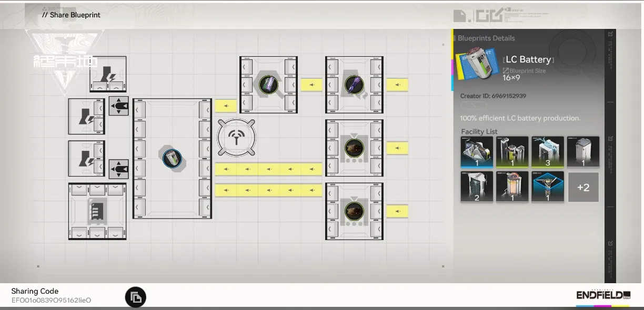This screenshot has width=644, height=310.
Task: Click the file icon in the top-right header
Action: tap(459, 16)
